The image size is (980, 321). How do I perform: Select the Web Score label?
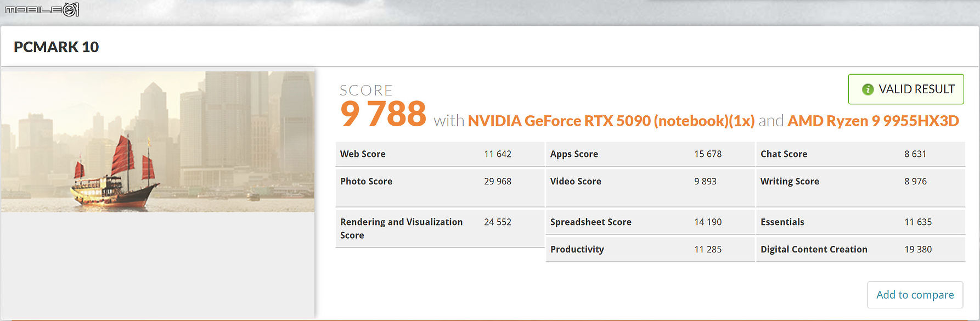(x=363, y=154)
